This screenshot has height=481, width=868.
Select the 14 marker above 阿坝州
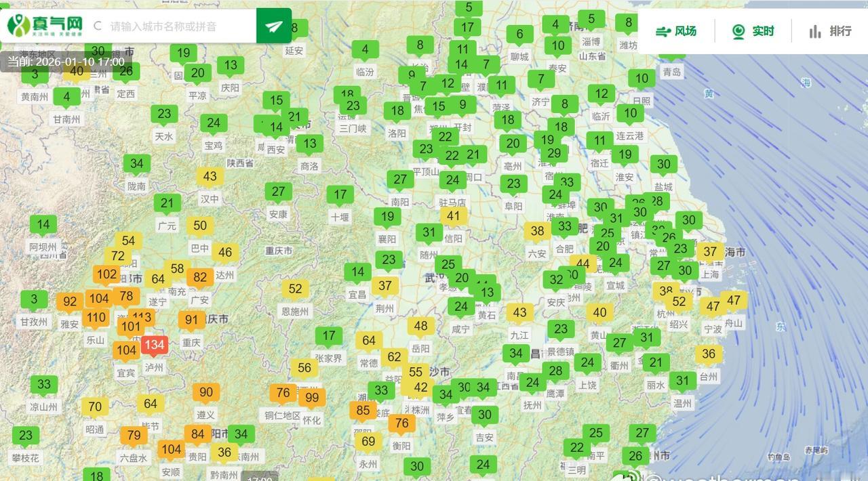43,226
